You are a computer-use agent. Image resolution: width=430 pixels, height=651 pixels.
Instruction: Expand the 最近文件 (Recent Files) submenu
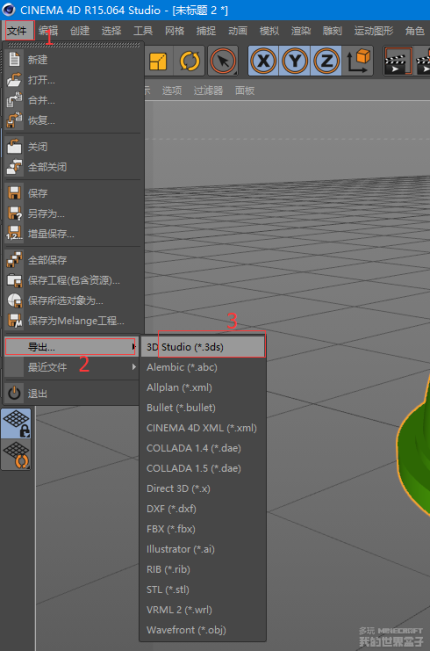point(71,367)
